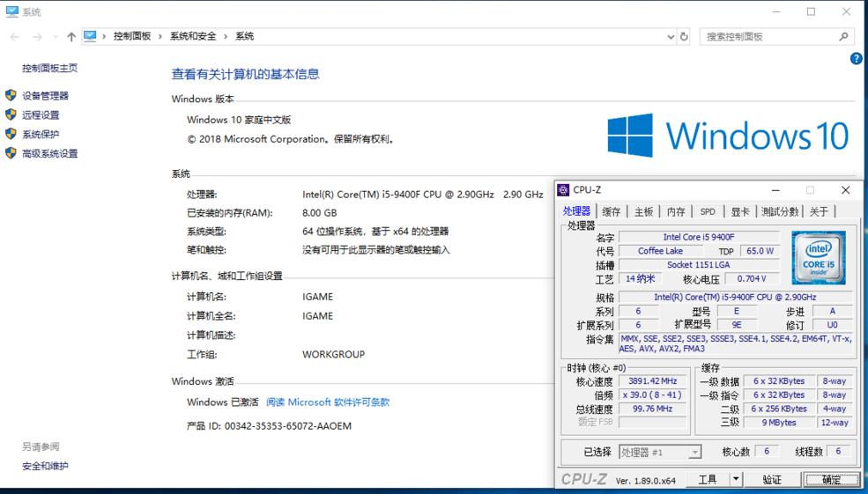The height and width of the screenshot is (494, 868).
Task: Click the 系统和安全 breadcrumb
Action: (x=193, y=36)
